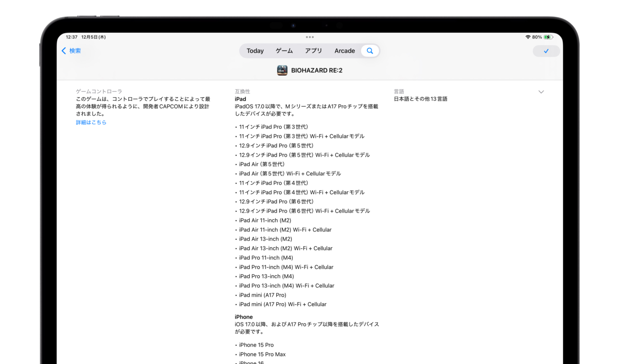Image resolution: width=617 pixels, height=364 pixels.
Task: Select iPad mini (A17 Pro) Wi-Fi + Cellular
Action: pyautogui.click(x=283, y=304)
